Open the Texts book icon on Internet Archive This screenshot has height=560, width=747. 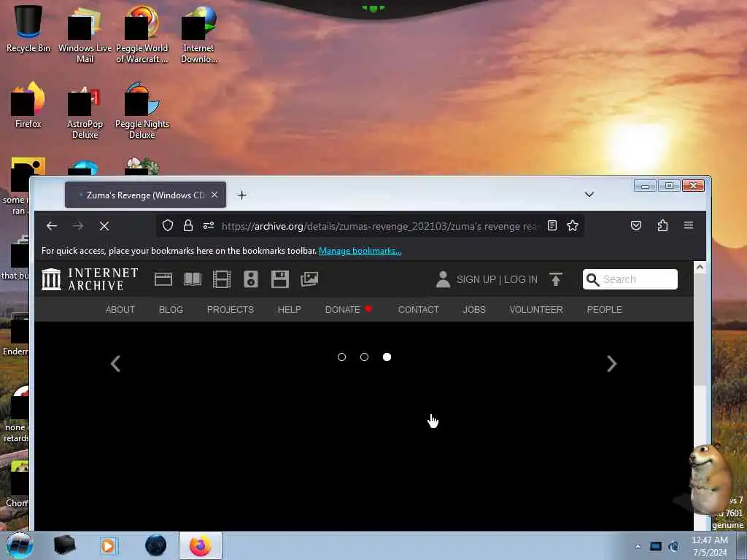click(193, 279)
